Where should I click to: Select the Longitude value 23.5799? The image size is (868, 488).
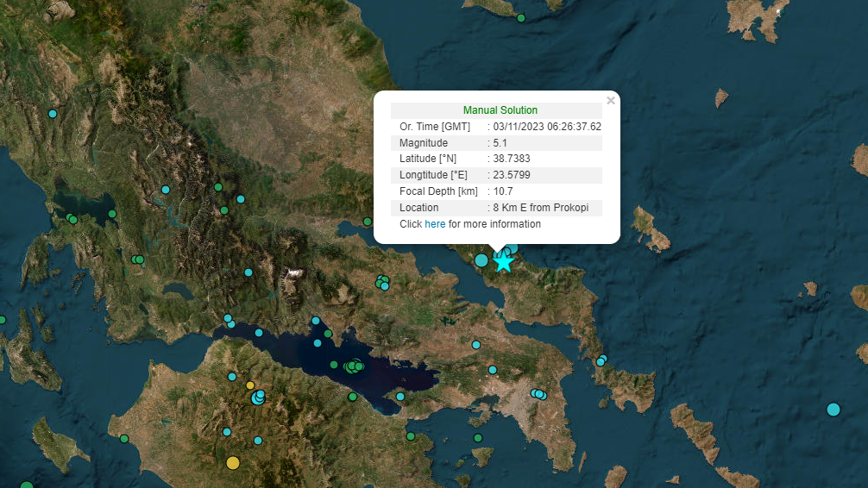[x=512, y=175]
